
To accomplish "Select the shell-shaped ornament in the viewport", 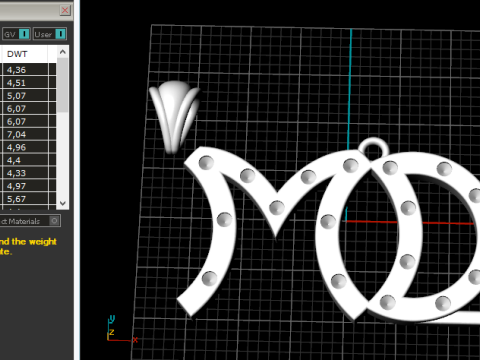I will point(174,116).
